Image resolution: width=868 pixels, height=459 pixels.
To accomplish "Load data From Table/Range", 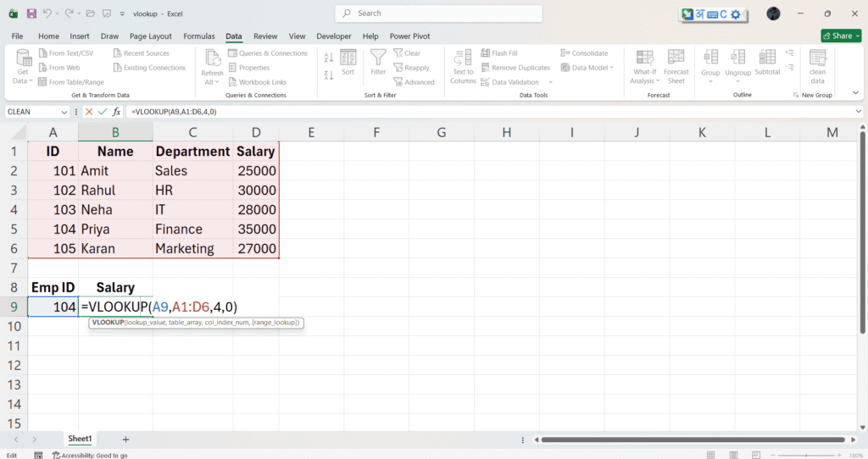I will [x=71, y=82].
